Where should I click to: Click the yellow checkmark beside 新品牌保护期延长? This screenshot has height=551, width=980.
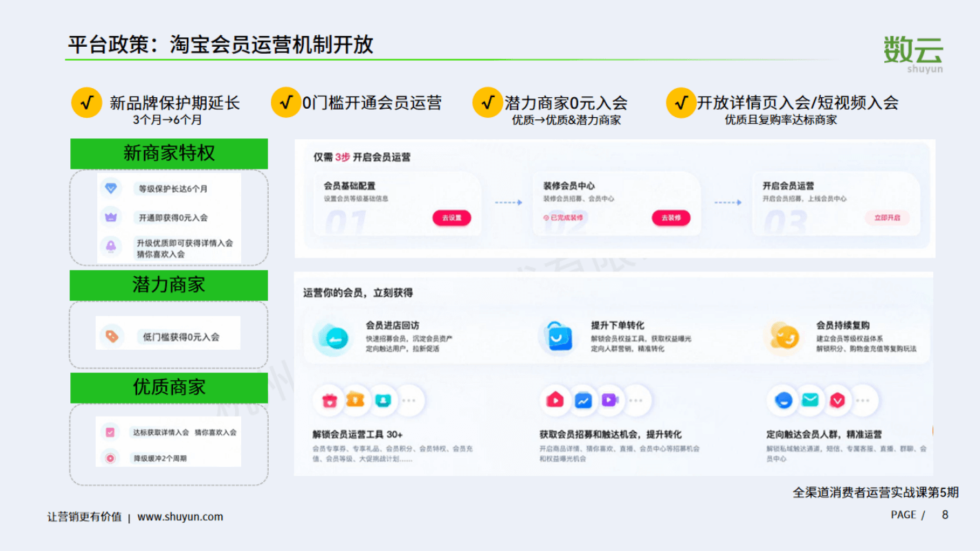click(x=87, y=103)
